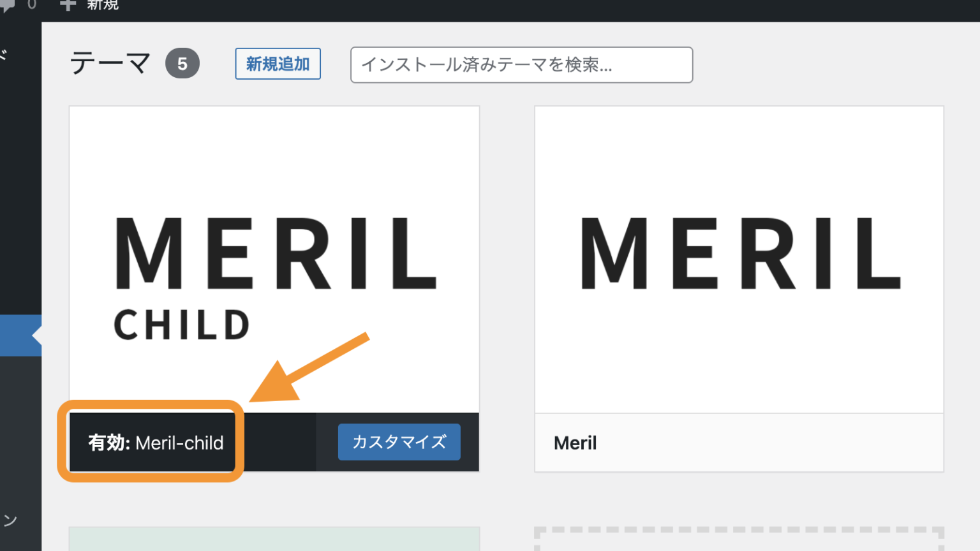The width and height of the screenshot is (980, 551).
Task: Click the highlighted blue sidebar menu entry
Action: [x=19, y=335]
